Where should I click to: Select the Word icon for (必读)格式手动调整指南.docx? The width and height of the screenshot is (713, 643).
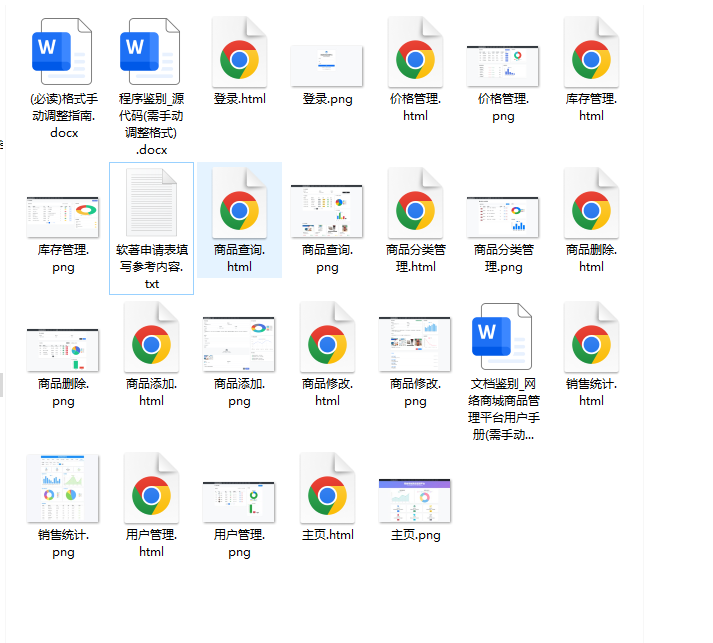(x=63, y=52)
